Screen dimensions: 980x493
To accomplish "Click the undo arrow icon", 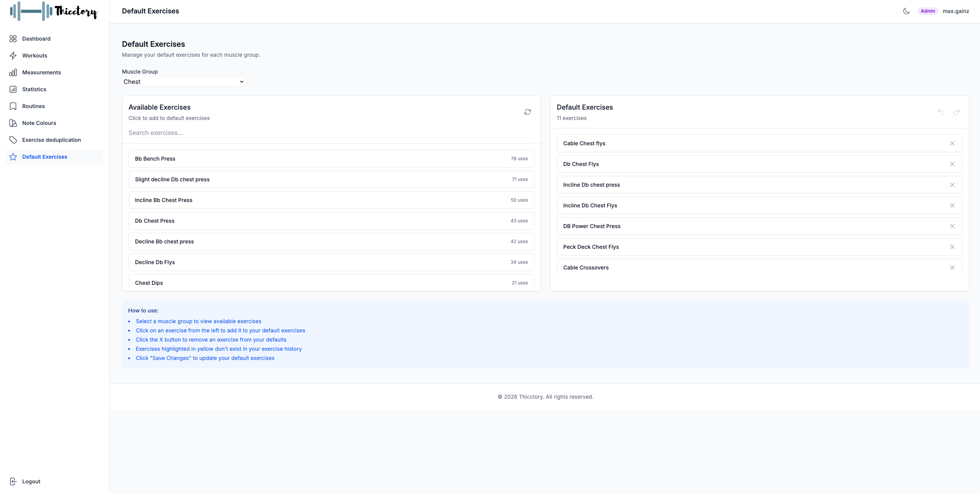I will point(941,112).
